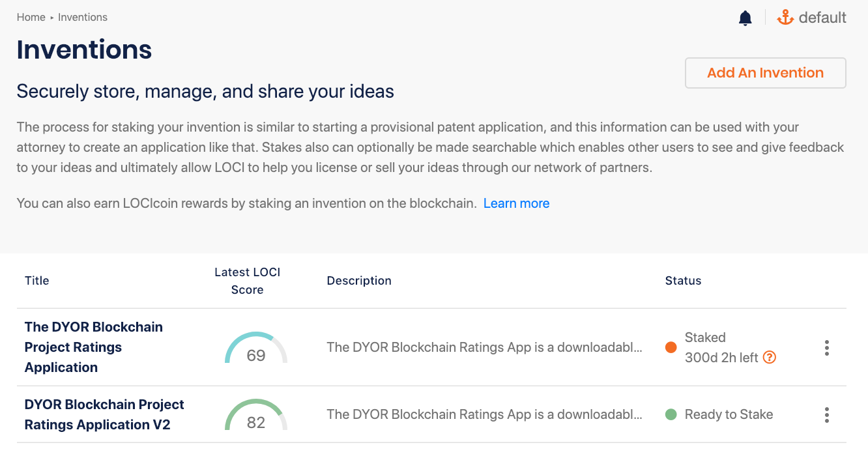This screenshot has width=868, height=458.
Task: Click the orange anchor account icon
Action: [786, 18]
